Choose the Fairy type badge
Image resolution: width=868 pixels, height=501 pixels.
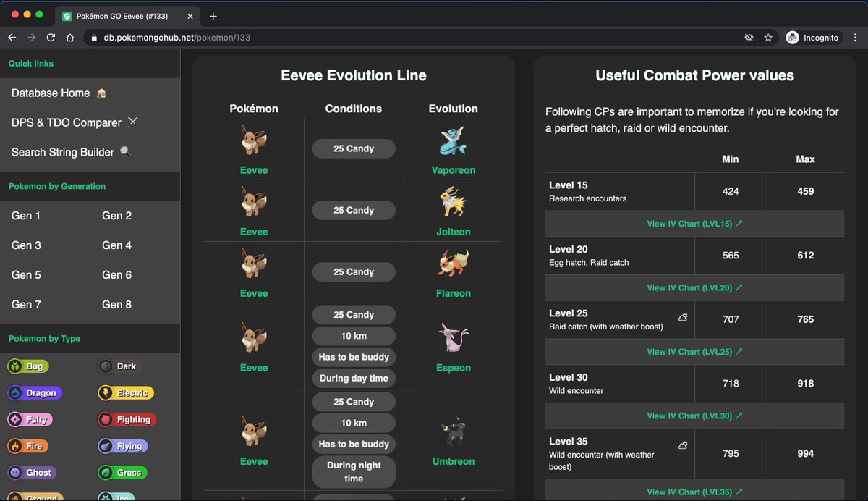point(30,420)
